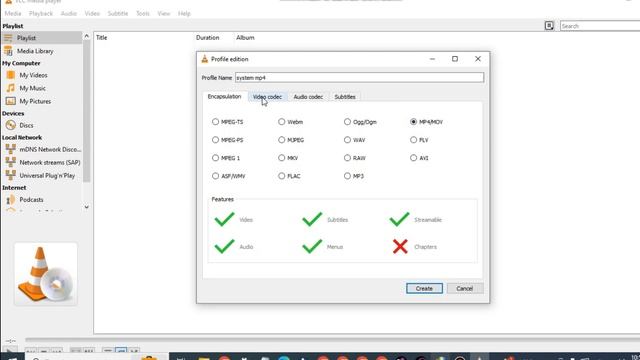Open the Subtitle menu
This screenshot has width=640, height=360.
point(118,13)
